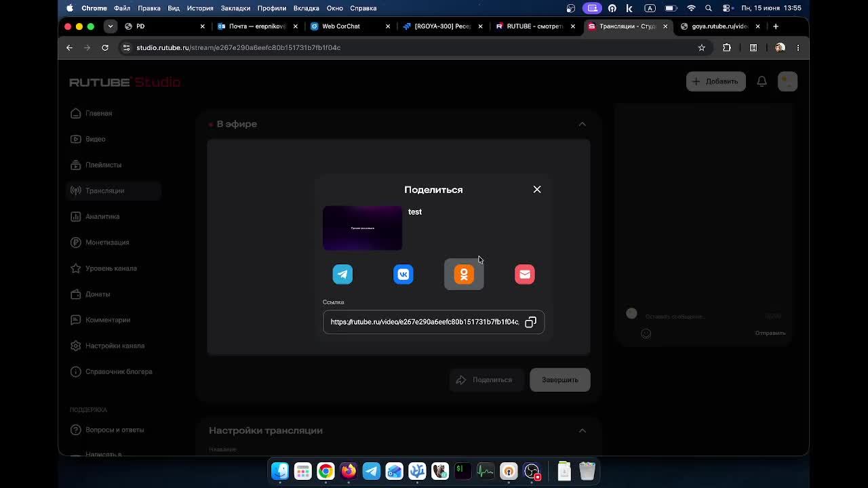This screenshot has height=488, width=868.
Task: Open Wi-Fi status in menu bar
Action: point(691,8)
